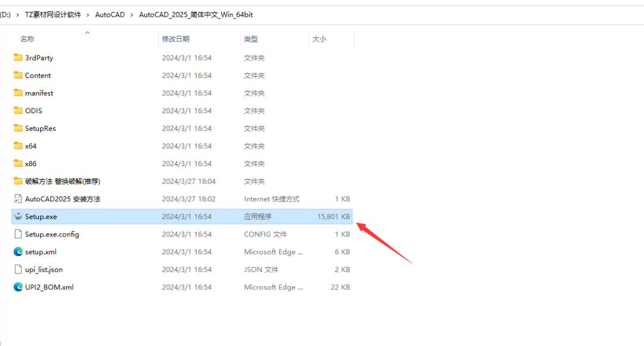Select the Content folder icon

[x=18, y=75]
